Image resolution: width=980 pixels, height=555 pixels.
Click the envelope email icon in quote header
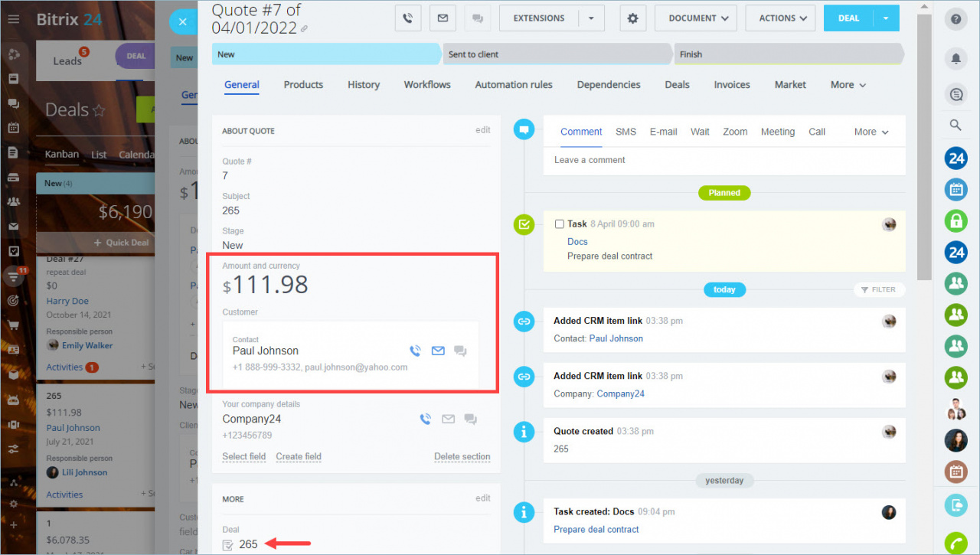[443, 18]
